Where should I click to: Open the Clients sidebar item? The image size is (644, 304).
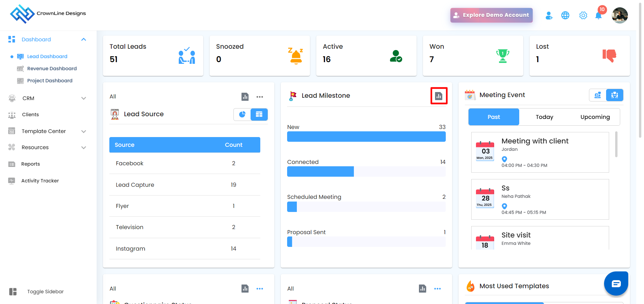tap(30, 115)
